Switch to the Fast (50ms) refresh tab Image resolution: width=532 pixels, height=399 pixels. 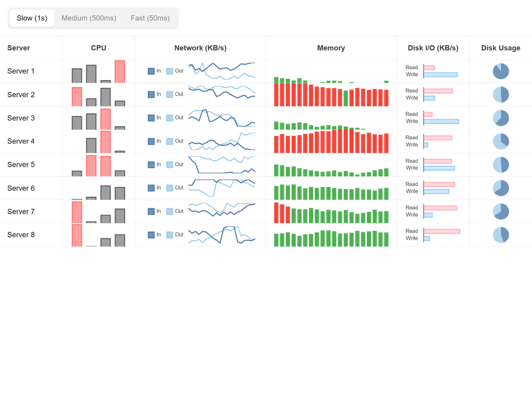click(150, 18)
